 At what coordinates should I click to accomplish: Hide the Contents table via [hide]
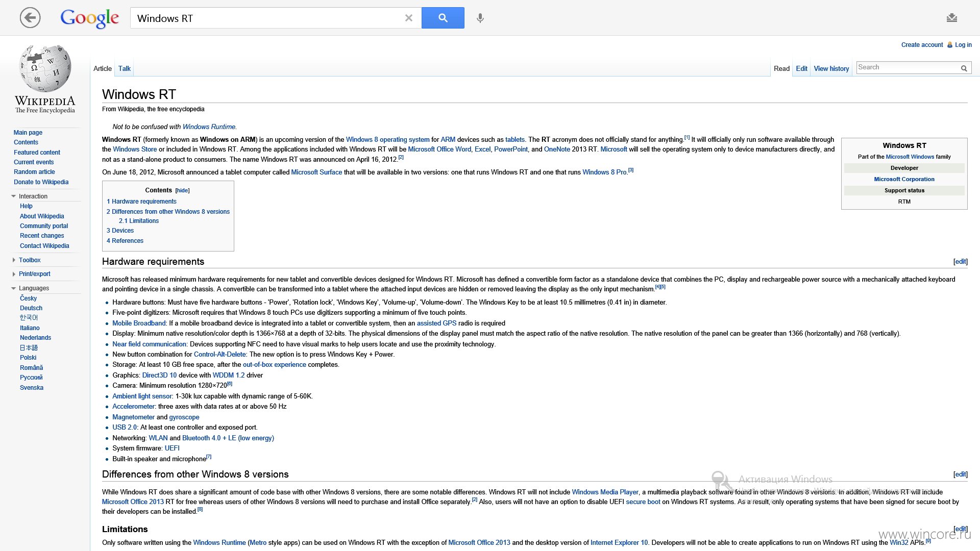pos(182,190)
